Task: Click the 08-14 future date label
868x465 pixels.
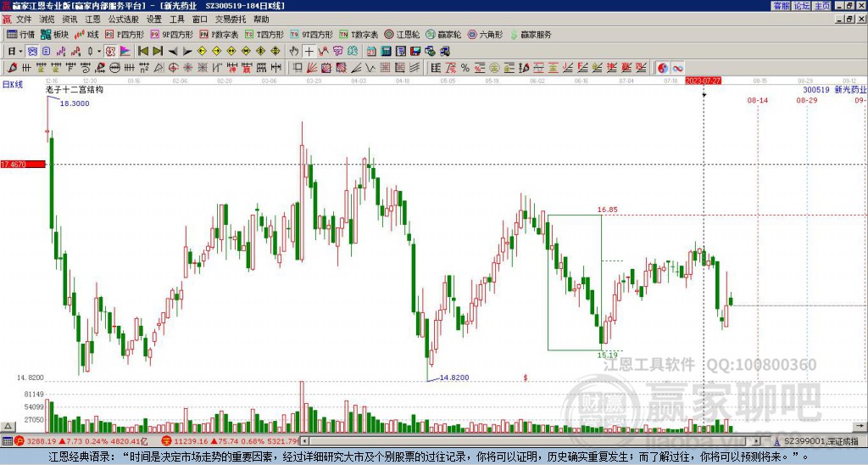Action: [x=757, y=100]
